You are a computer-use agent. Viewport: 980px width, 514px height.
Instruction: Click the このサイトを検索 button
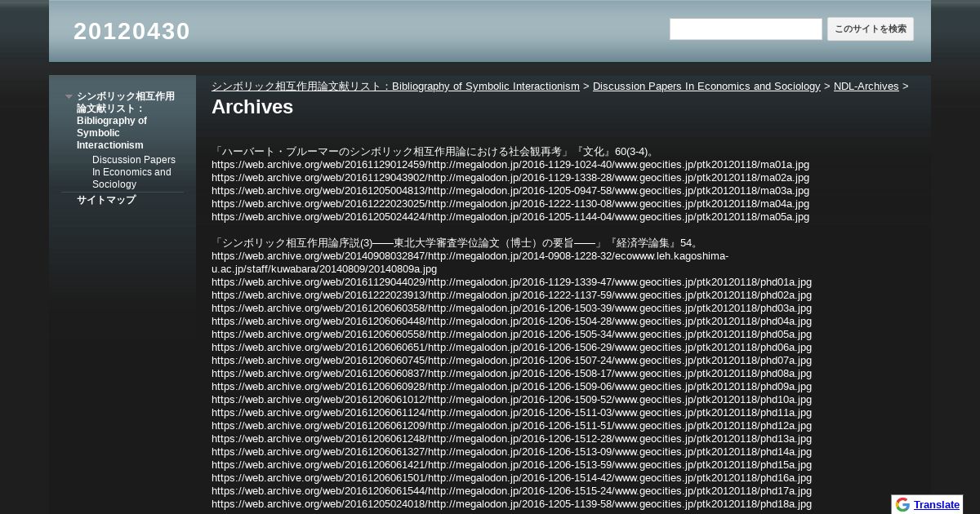coord(871,29)
